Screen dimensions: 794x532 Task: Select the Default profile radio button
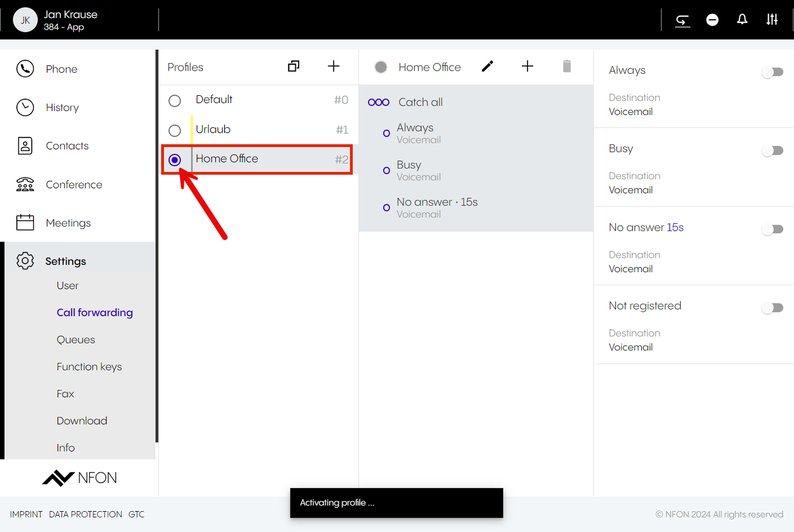tap(175, 100)
